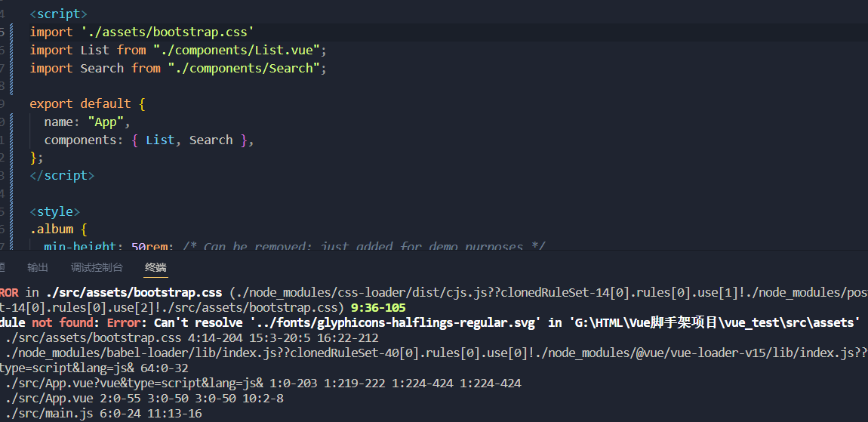Click terminal line './src/assets/bootstrap.css 4:14-204'
The image size is (868, 422).
[192, 337]
